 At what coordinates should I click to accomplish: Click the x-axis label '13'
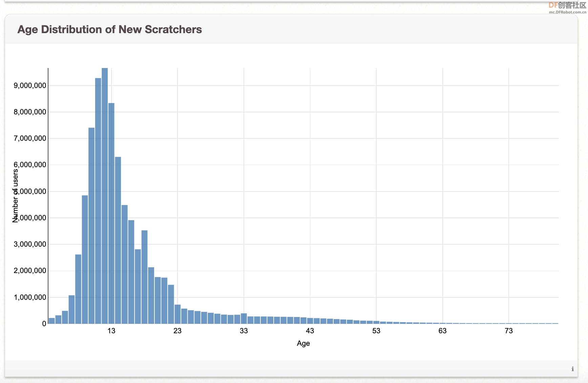click(x=111, y=331)
